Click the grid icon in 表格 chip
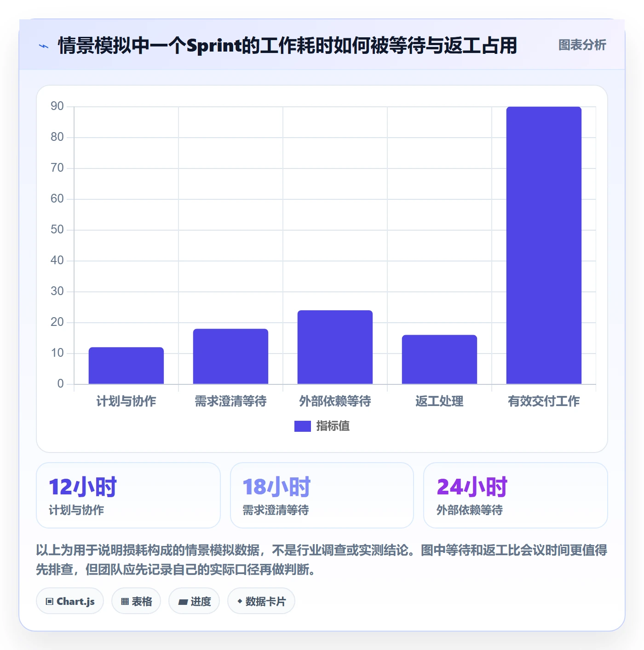The image size is (644, 650). (x=125, y=602)
